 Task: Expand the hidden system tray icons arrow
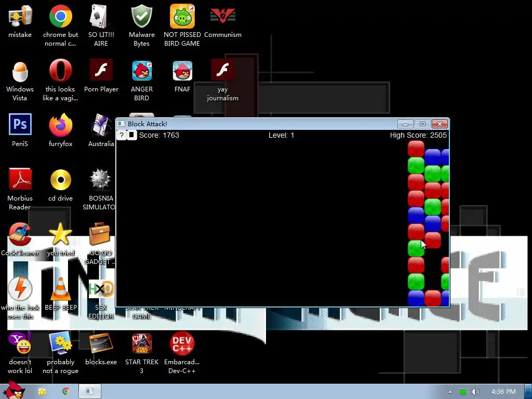450,392
